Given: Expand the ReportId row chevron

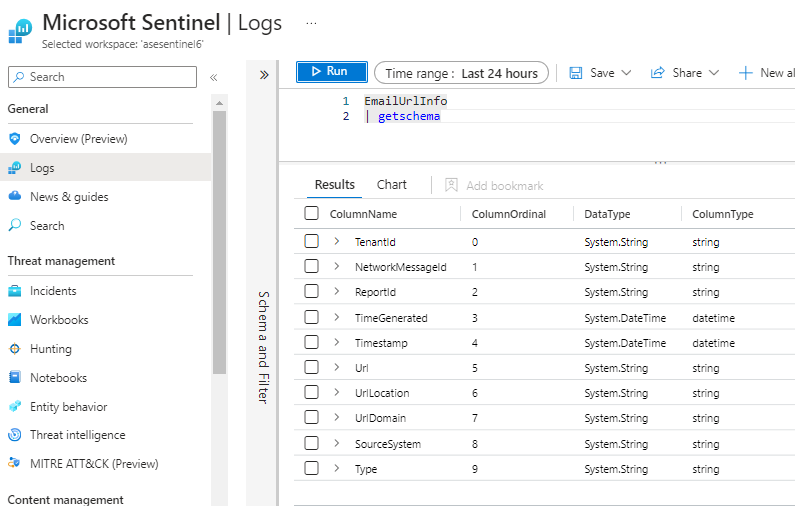Looking at the screenshot, I should coord(337,291).
